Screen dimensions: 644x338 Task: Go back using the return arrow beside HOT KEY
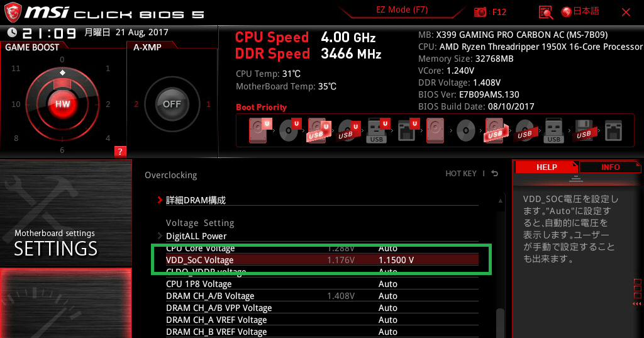(495, 174)
